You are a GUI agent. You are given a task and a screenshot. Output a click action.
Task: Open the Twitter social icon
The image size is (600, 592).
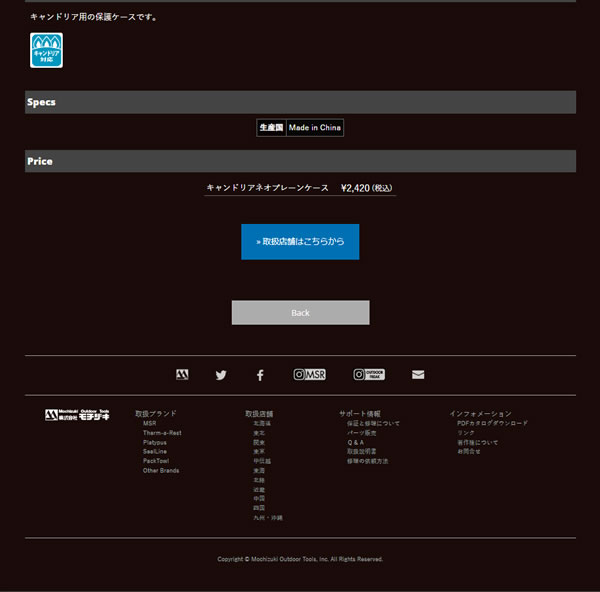coord(221,375)
